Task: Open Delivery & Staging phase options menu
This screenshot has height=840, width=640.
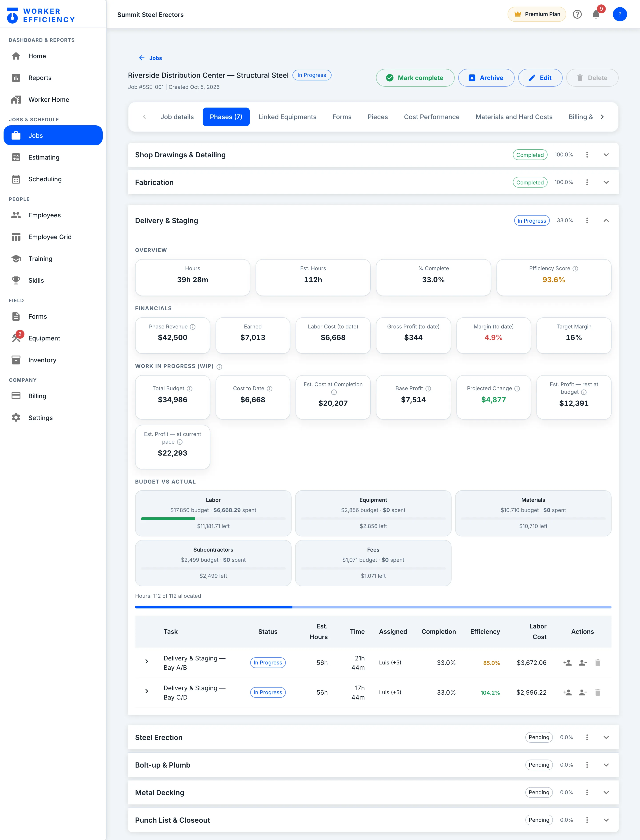Action: (587, 221)
